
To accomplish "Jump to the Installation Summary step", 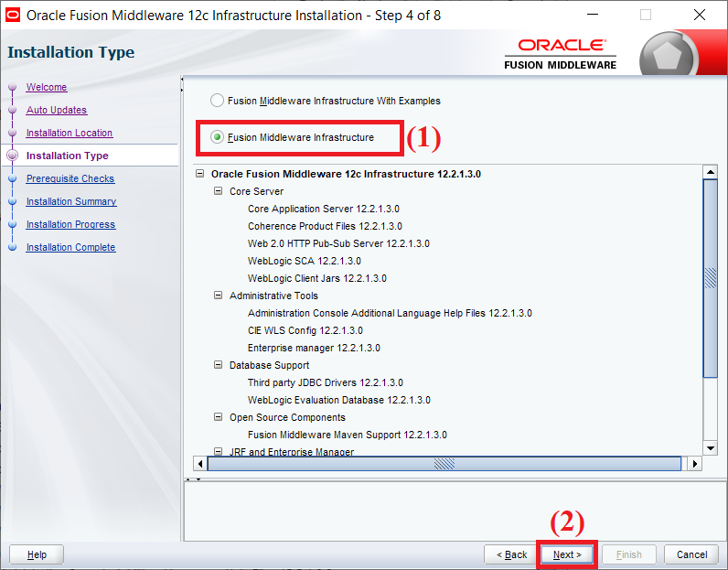I will (71, 201).
